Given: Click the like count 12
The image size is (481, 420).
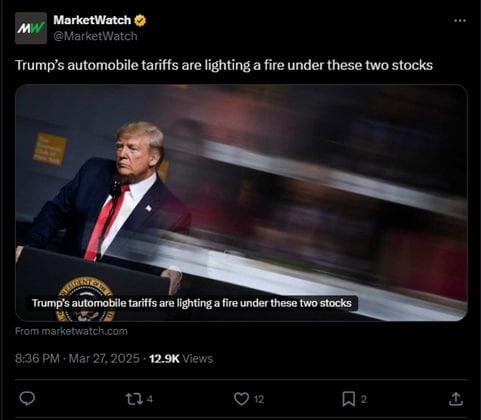Looking at the screenshot, I should (259, 399).
